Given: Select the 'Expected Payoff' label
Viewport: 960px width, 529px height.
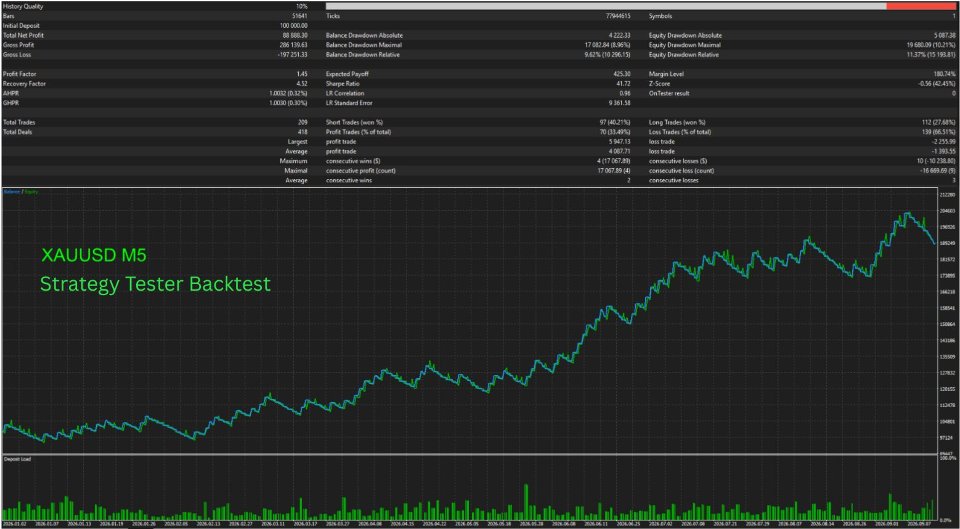Looking at the screenshot, I should coord(346,74).
